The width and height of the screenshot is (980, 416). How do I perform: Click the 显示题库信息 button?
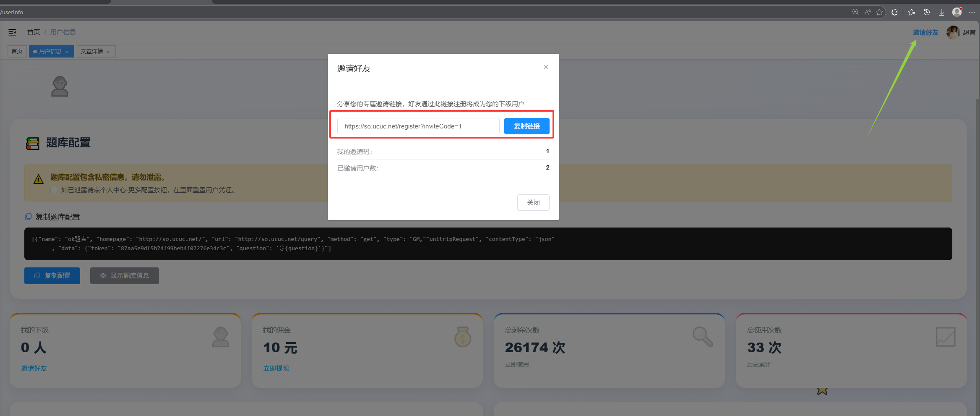pyautogui.click(x=124, y=275)
